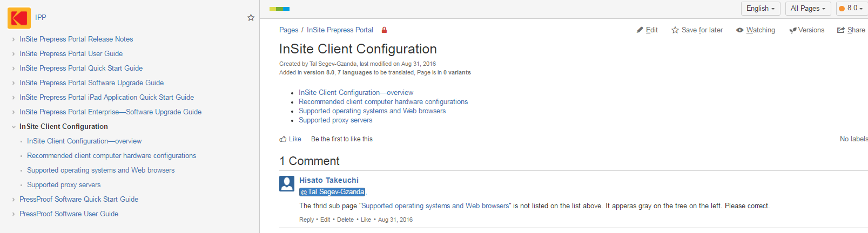Viewport: 868px width, 233px height.
Task: Reply to Hisato Takeuchi's comment
Action: [x=306, y=220]
